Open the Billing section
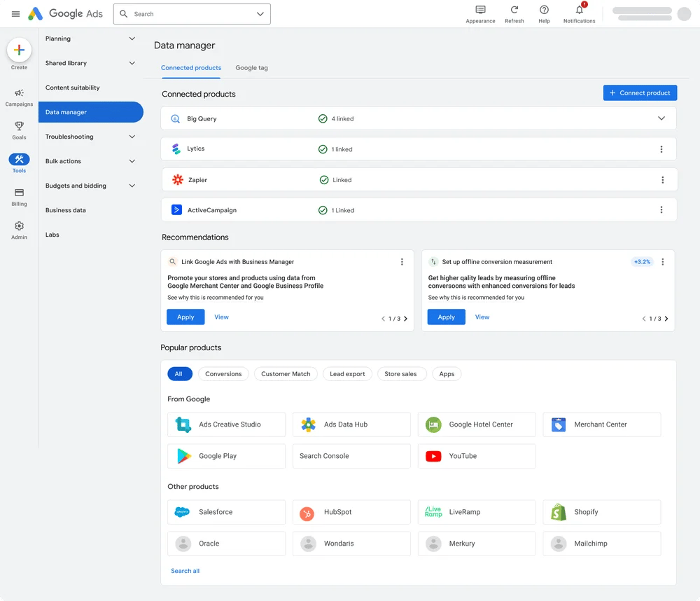 coord(19,197)
